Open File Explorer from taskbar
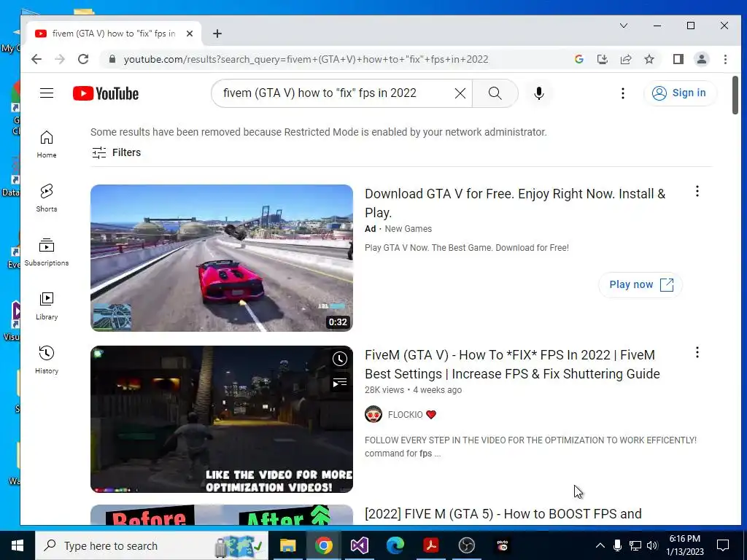Viewport: 747px width, 560px height. (287, 545)
